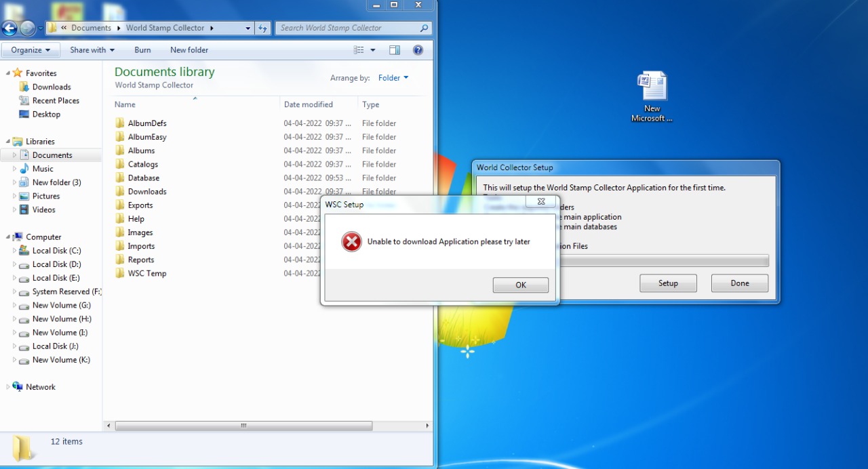This screenshot has height=469, width=868.
Task: Expand the New folder (3) library node
Action: [x=15, y=182]
